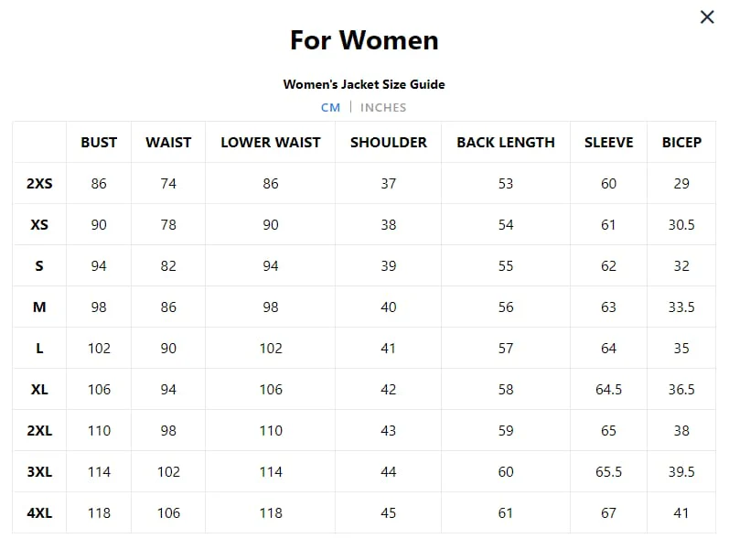Screen dimensions: 729x560
Task: Select the XS size row label
Action: 39,224
